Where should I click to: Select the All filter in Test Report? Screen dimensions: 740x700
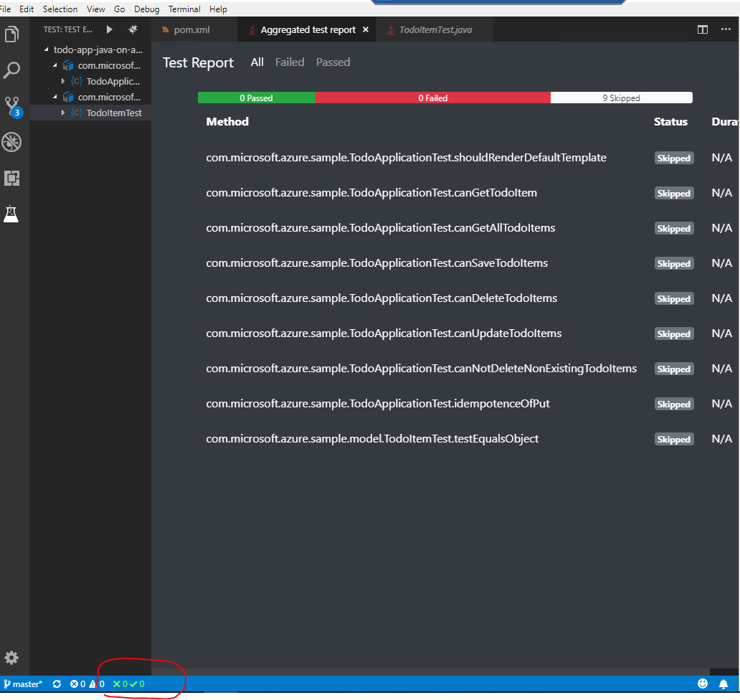(x=257, y=62)
